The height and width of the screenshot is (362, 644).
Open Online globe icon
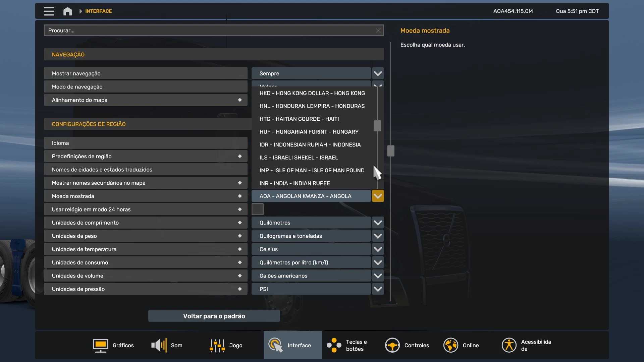pyautogui.click(x=450, y=345)
